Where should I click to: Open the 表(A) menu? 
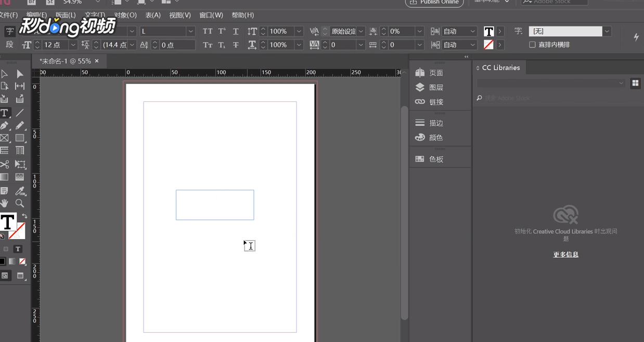(x=153, y=16)
